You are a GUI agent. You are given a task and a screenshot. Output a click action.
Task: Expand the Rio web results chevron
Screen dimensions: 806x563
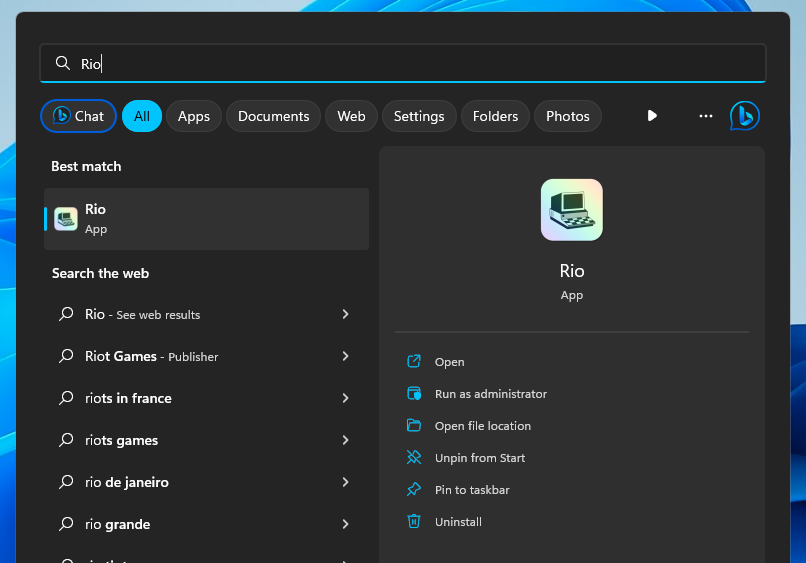click(345, 314)
